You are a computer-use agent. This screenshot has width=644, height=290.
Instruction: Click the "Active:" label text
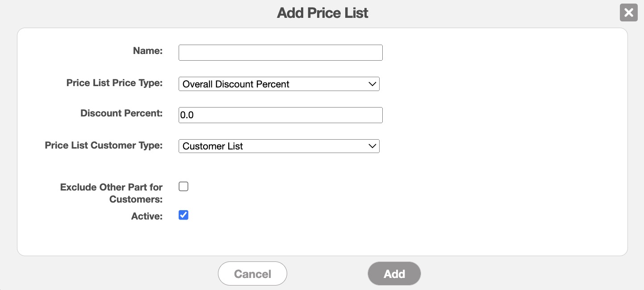pos(147,216)
